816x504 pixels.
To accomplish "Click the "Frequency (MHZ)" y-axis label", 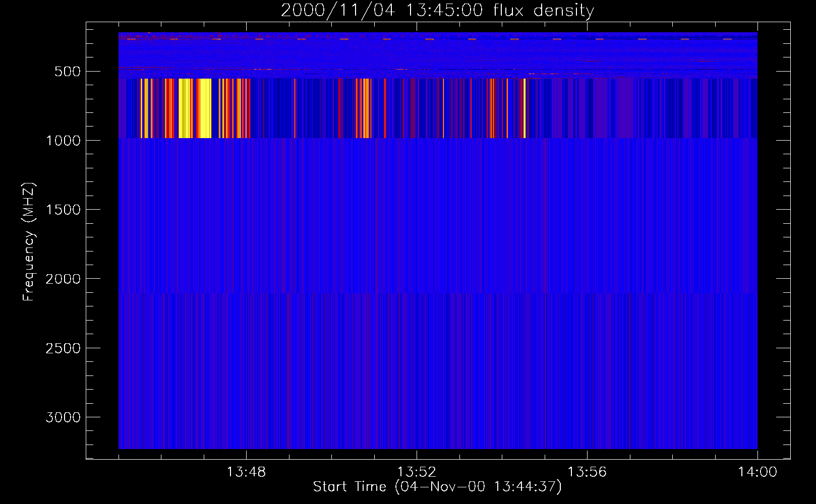I will click(28, 242).
